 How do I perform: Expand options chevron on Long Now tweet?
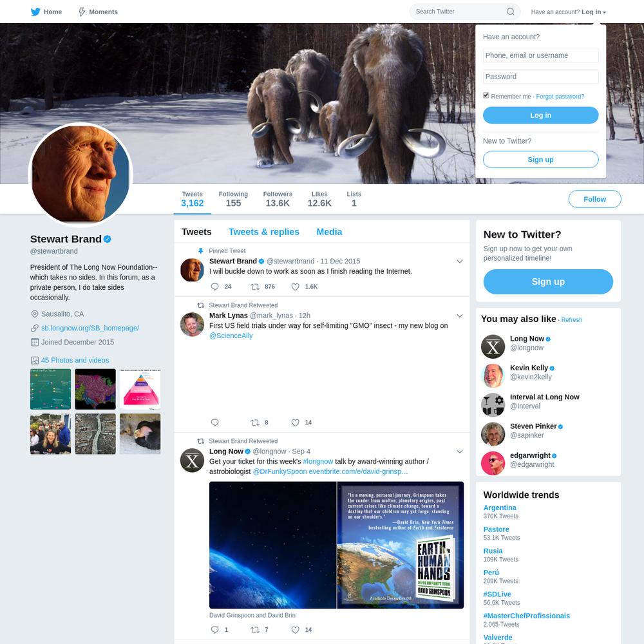pos(460,451)
